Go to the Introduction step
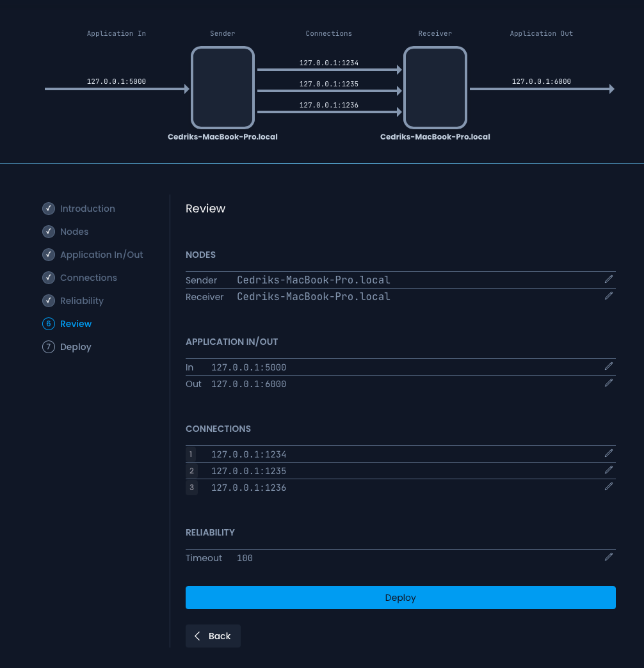 pyautogui.click(x=87, y=209)
